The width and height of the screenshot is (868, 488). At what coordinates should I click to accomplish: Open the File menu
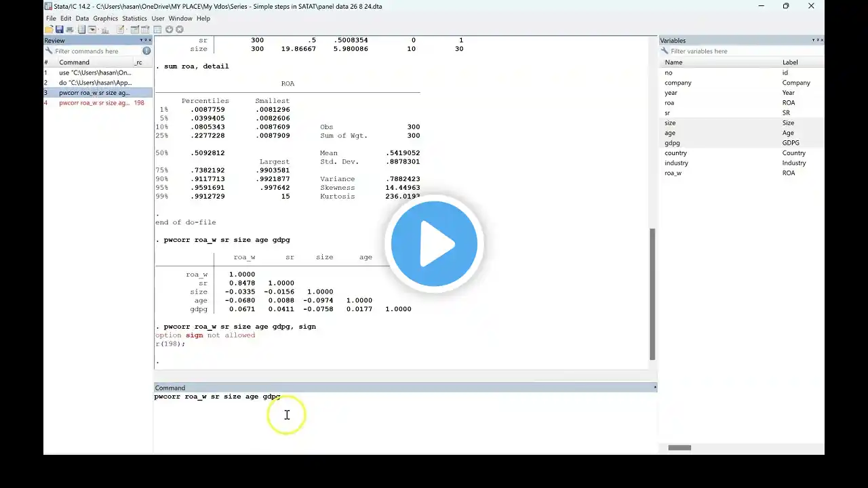tap(51, 18)
